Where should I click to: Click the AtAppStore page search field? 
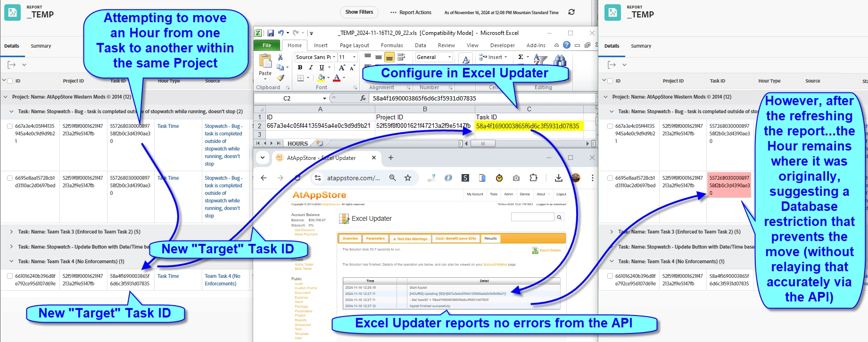[x=533, y=217]
